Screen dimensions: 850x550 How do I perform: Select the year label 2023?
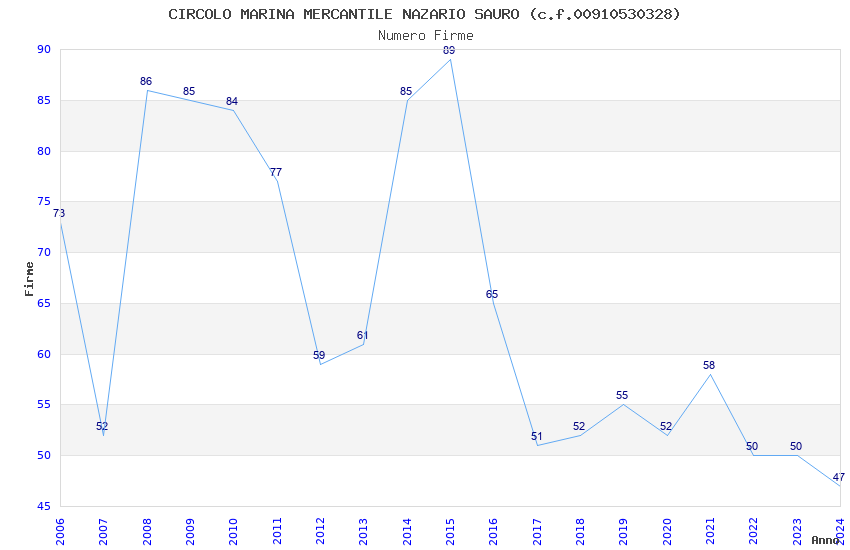coord(797,532)
